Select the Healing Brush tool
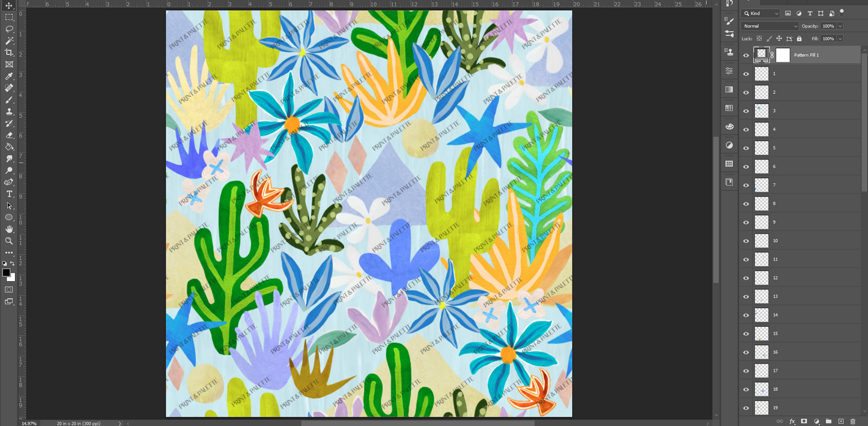 9,88
